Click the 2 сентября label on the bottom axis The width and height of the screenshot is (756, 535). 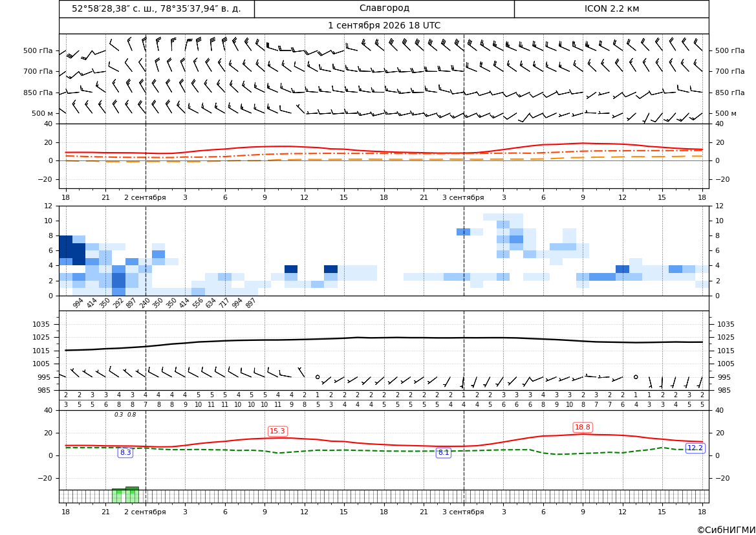click(x=145, y=512)
